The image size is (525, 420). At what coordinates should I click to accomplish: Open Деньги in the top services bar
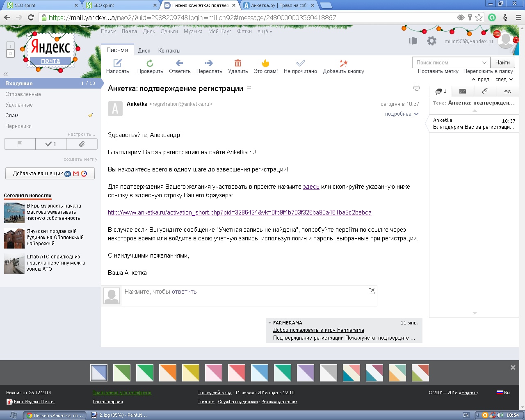(x=169, y=32)
